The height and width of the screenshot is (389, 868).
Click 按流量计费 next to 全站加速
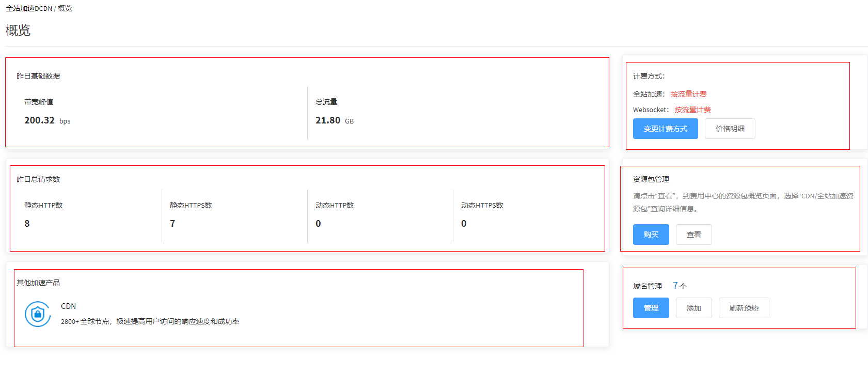click(688, 94)
